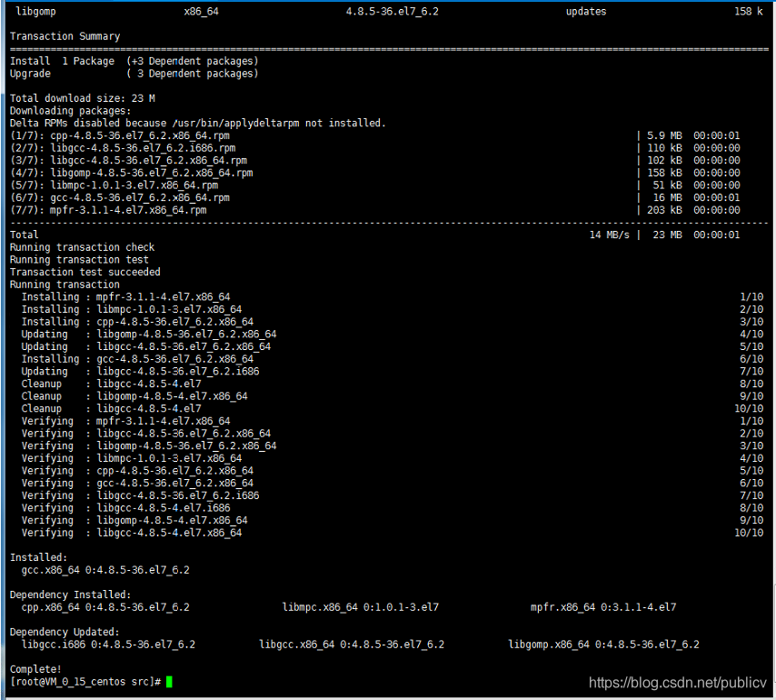Select the 'Complete!' message line
Screen dimensions: 776x700
point(35,669)
